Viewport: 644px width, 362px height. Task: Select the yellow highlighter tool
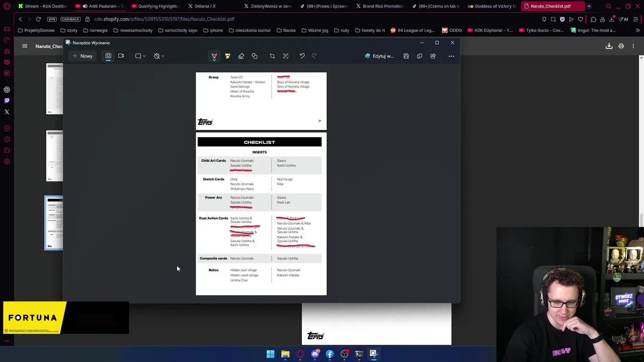(x=227, y=56)
